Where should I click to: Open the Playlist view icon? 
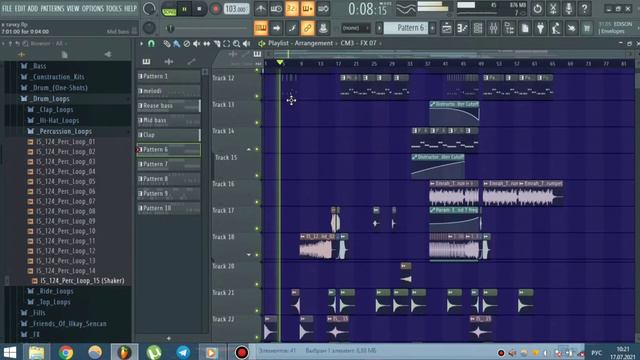pos(447,28)
